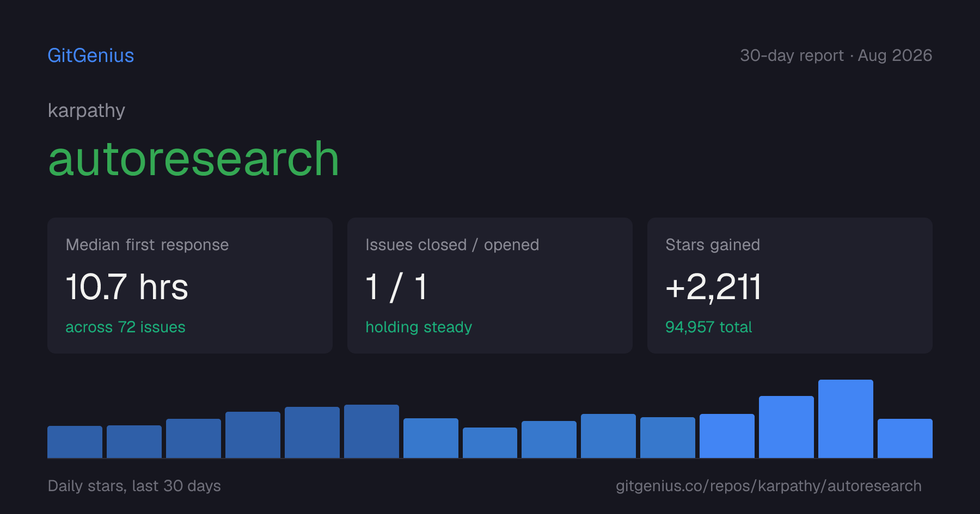Click the 'holding steady' status text

point(419,327)
